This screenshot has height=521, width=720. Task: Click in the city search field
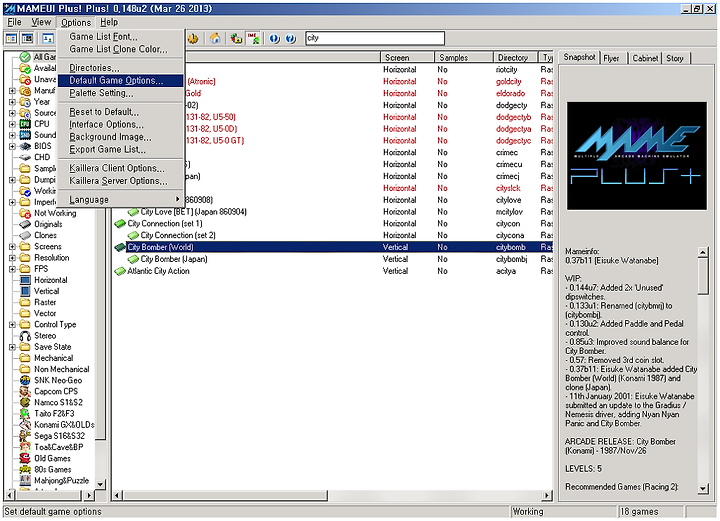[375, 38]
